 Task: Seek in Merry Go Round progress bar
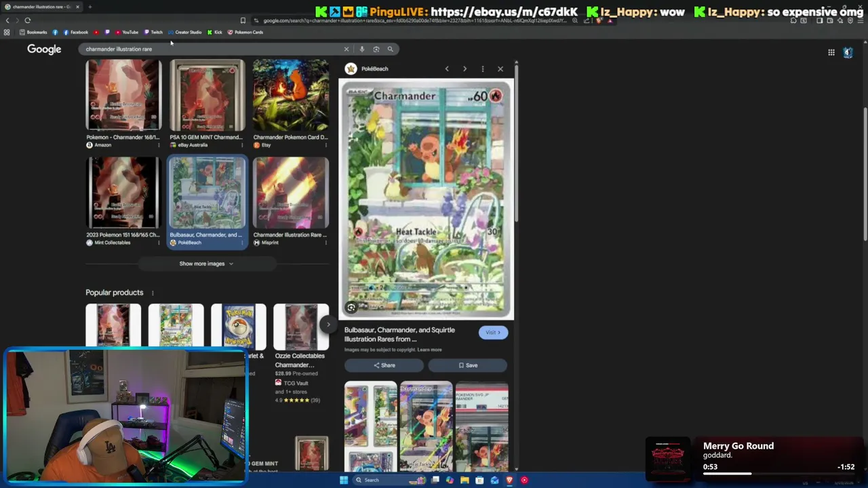778,474
